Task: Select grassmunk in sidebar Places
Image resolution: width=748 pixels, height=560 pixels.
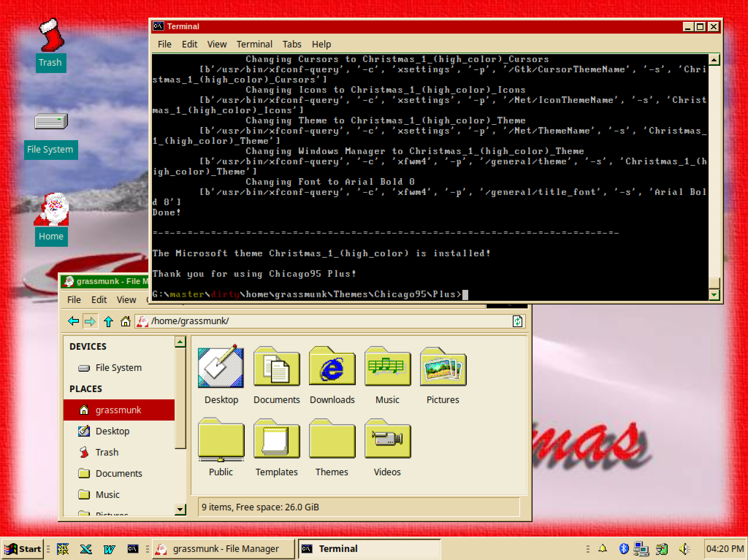Action: click(x=119, y=410)
